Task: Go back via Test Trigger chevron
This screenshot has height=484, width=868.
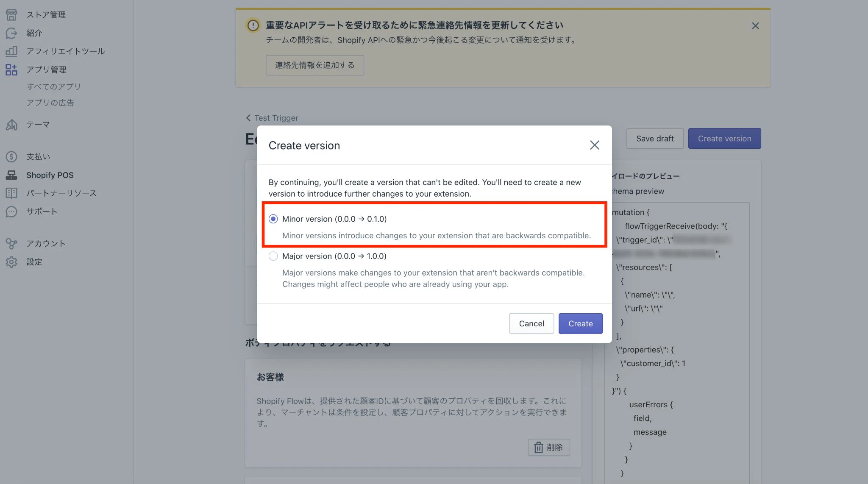Action: coord(248,118)
